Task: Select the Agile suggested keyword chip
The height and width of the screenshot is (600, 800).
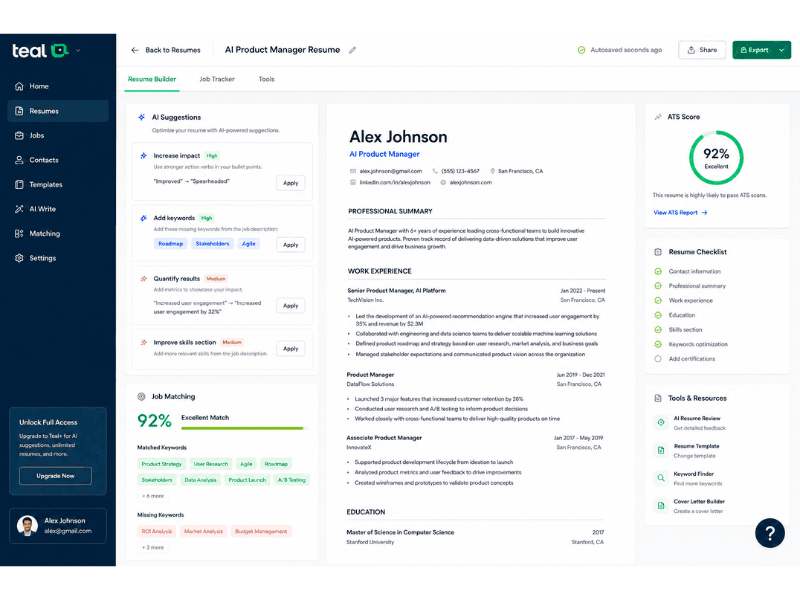Action: coord(248,244)
